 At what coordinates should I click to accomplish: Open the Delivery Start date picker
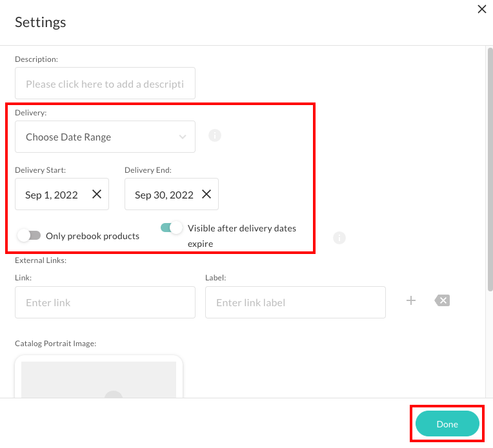53,195
